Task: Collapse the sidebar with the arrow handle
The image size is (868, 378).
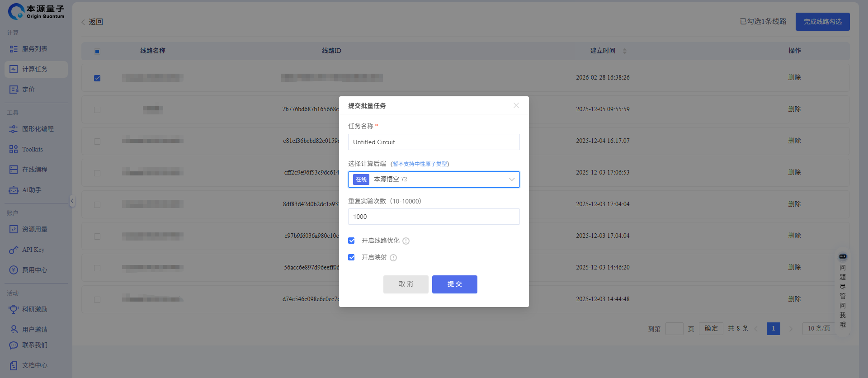Action: (72, 201)
